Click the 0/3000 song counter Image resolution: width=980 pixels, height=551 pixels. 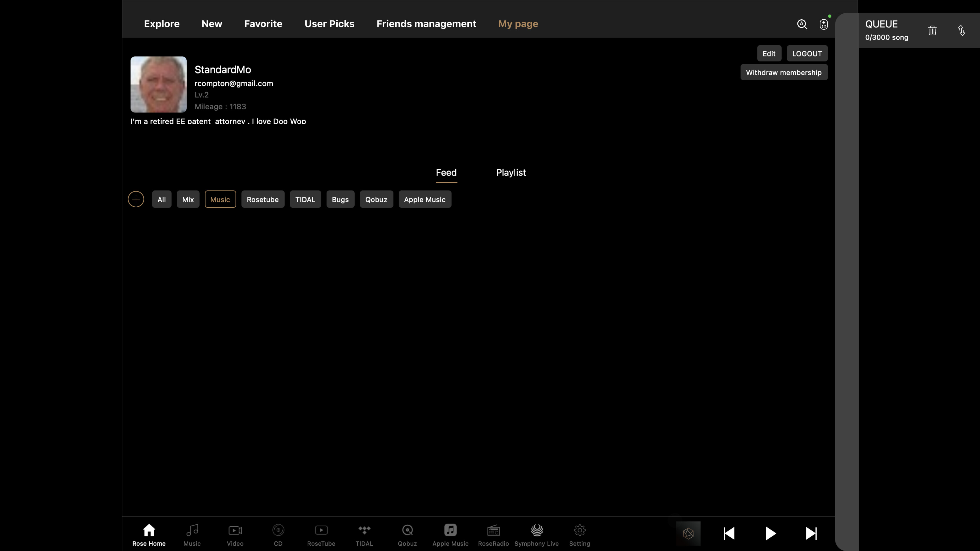point(887,37)
